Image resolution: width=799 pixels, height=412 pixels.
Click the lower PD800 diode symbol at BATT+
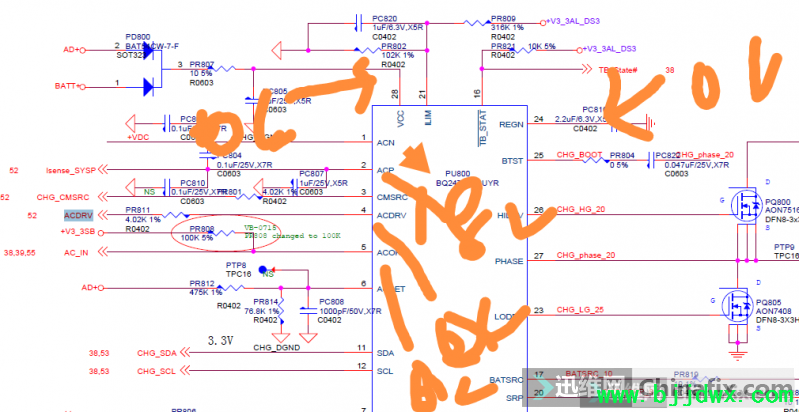coord(148,87)
